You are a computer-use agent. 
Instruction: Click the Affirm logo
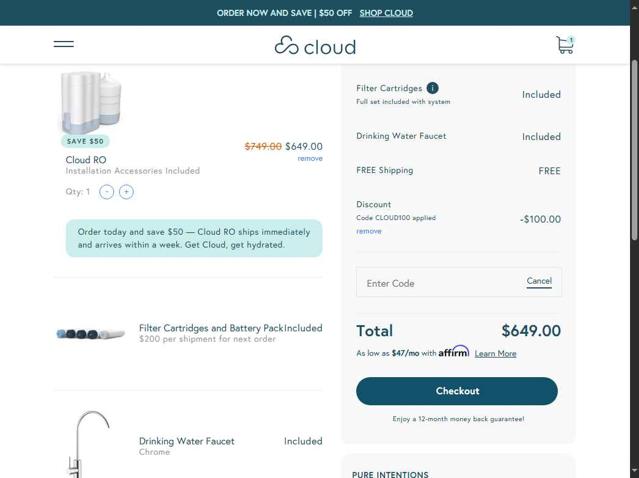(454, 352)
